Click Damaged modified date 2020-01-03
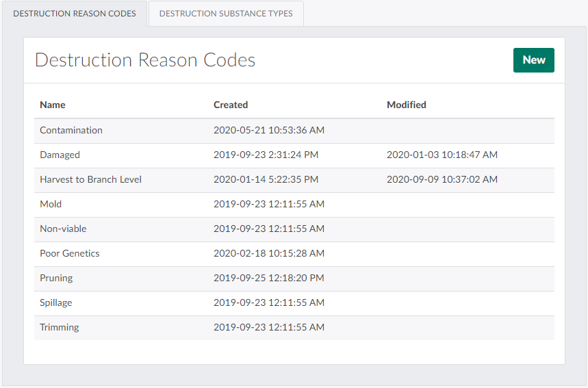Viewport: 588px width, 388px height. (442, 155)
